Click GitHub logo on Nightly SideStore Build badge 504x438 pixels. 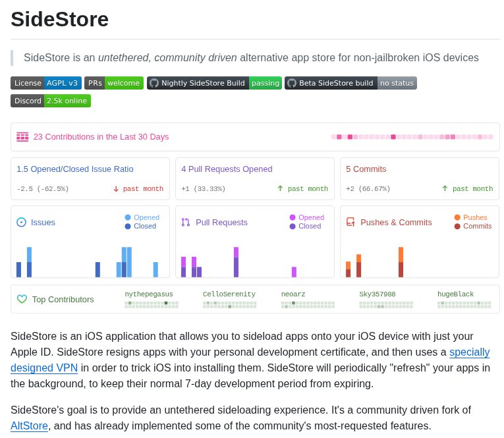[x=154, y=83]
